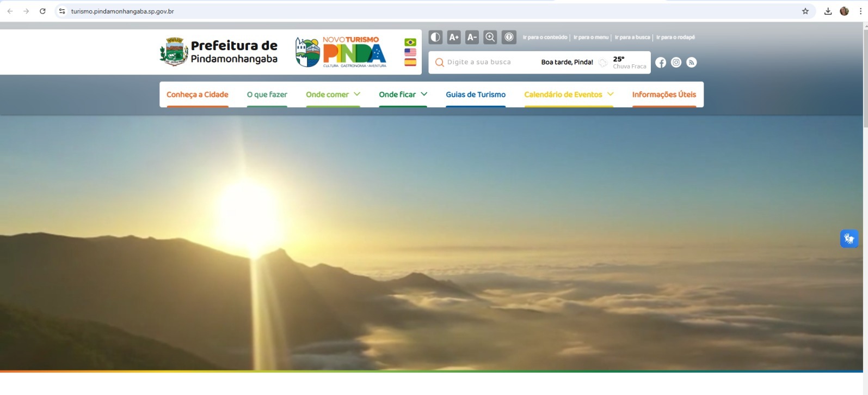Click the orange search magnifier icon
The width and height of the screenshot is (868, 395).
pyautogui.click(x=440, y=63)
